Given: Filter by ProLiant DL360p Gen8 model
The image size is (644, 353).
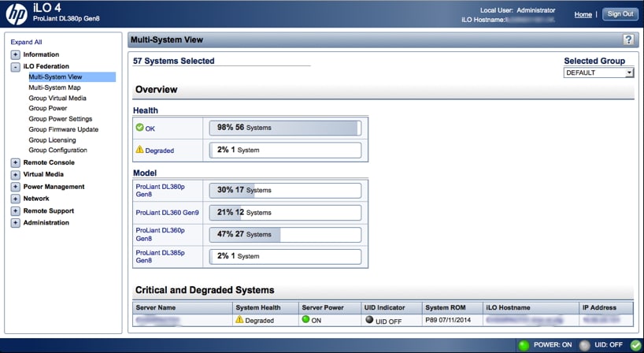Looking at the screenshot, I should [160, 234].
